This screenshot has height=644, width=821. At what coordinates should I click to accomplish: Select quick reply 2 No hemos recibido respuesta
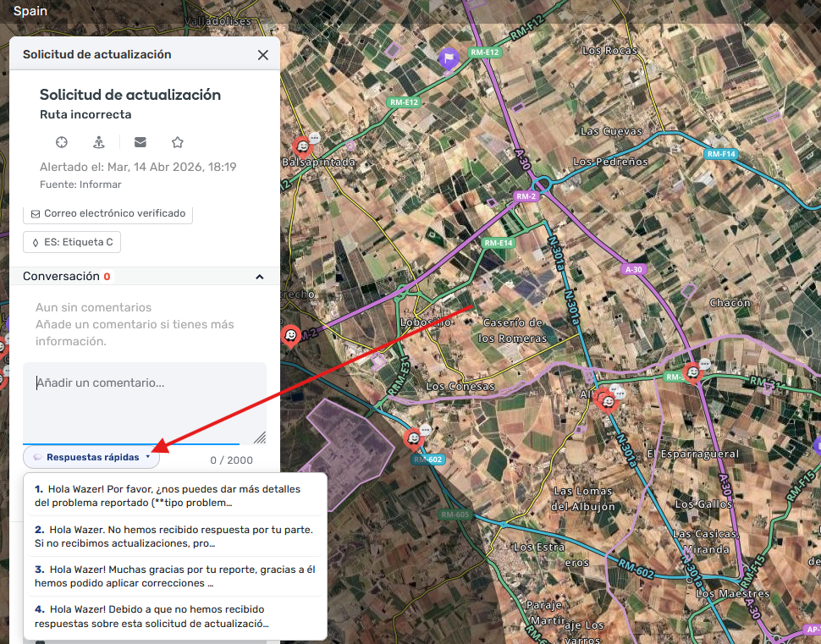[175, 537]
